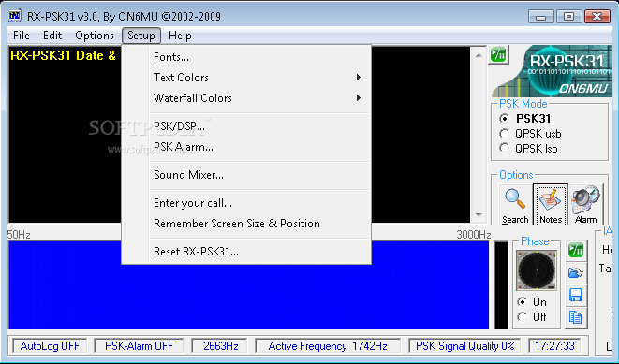Open the Edit menu
The width and height of the screenshot is (619, 364).
pyautogui.click(x=52, y=36)
